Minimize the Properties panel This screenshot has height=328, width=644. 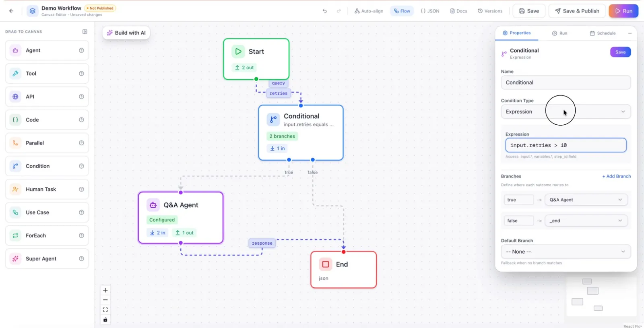[x=630, y=33]
